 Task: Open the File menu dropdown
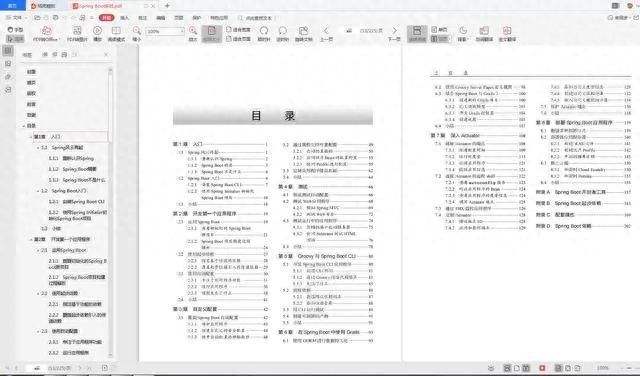pyautogui.click(x=17, y=18)
